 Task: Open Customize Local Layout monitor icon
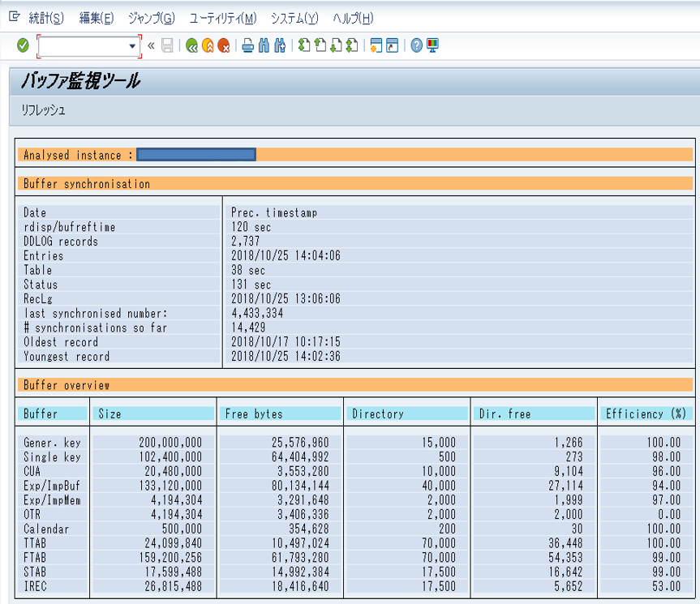(x=432, y=45)
